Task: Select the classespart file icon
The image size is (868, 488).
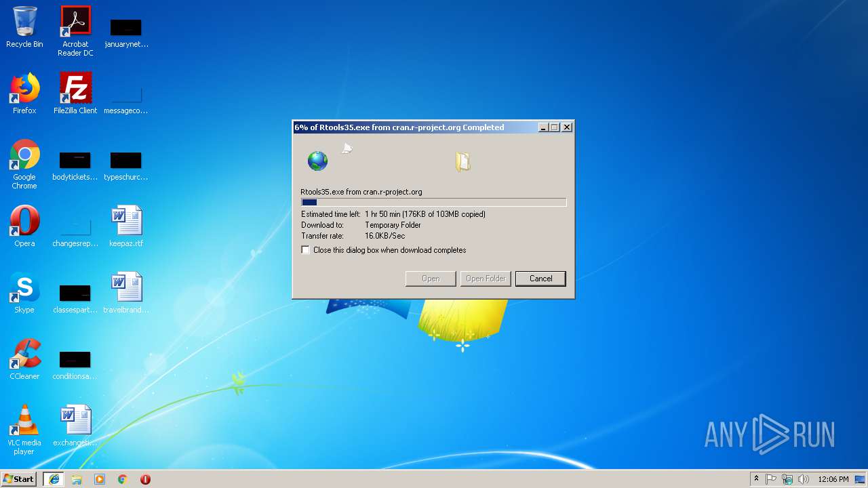Action: point(75,298)
